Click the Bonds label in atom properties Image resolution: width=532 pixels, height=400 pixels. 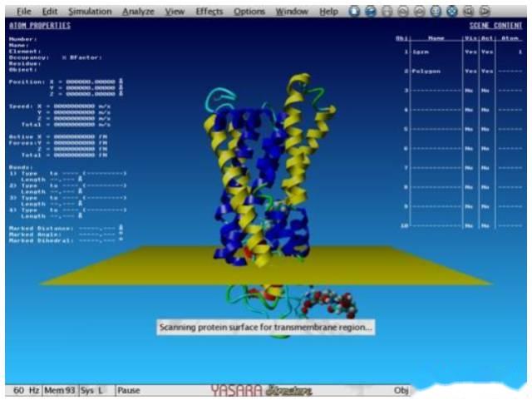[x=21, y=167]
